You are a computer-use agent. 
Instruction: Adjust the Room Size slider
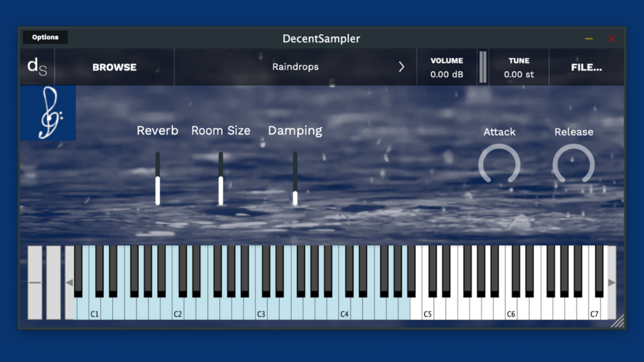pos(221,179)
